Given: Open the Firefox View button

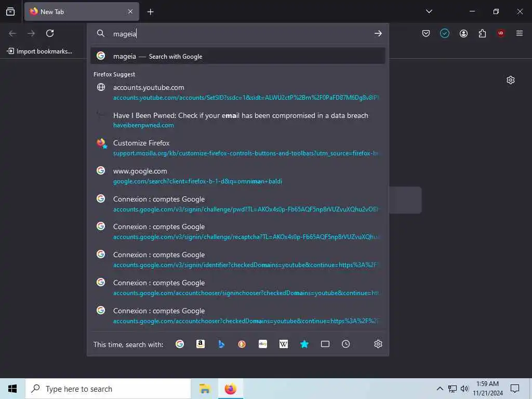Looking at the screenshot, I should (x=10, y=11).
